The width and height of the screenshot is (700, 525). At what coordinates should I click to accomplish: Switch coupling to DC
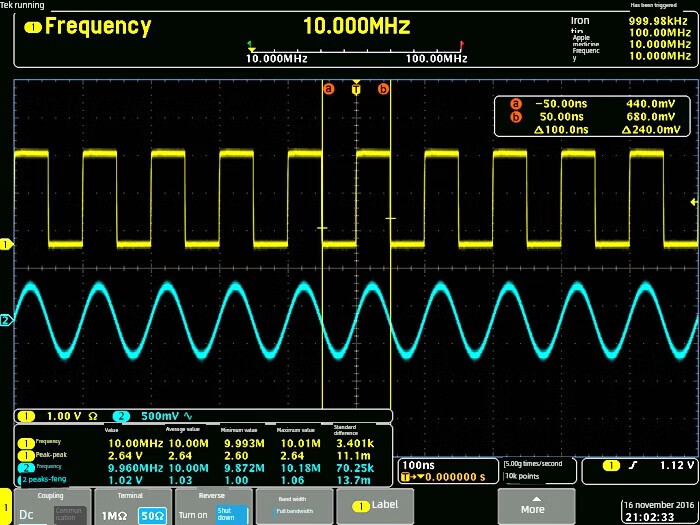click(x=27, y=514)
